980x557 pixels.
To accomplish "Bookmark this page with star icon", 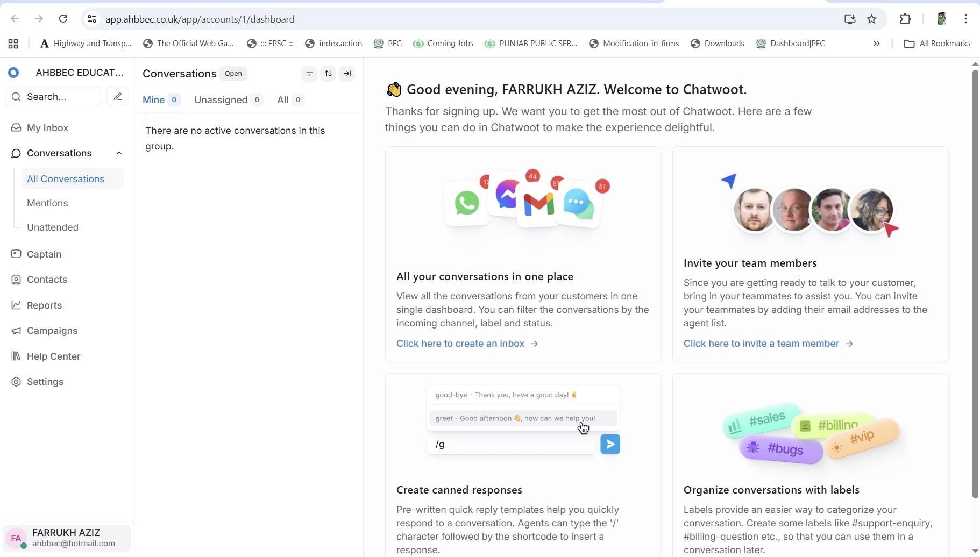I will click(872, 19).
